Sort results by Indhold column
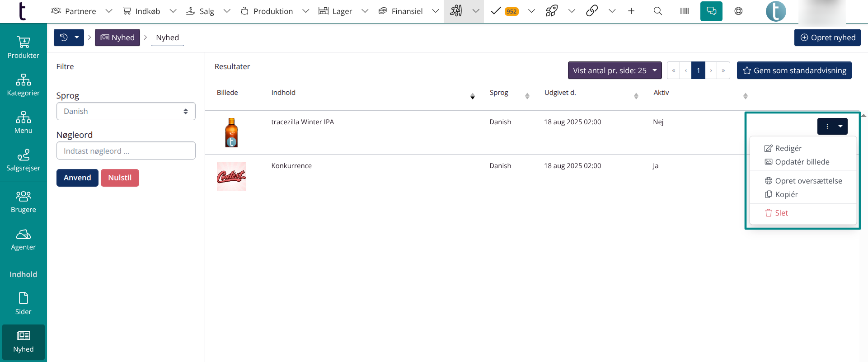Image resolution: width=868 pixels, height=362 pixels. point(472,96)
